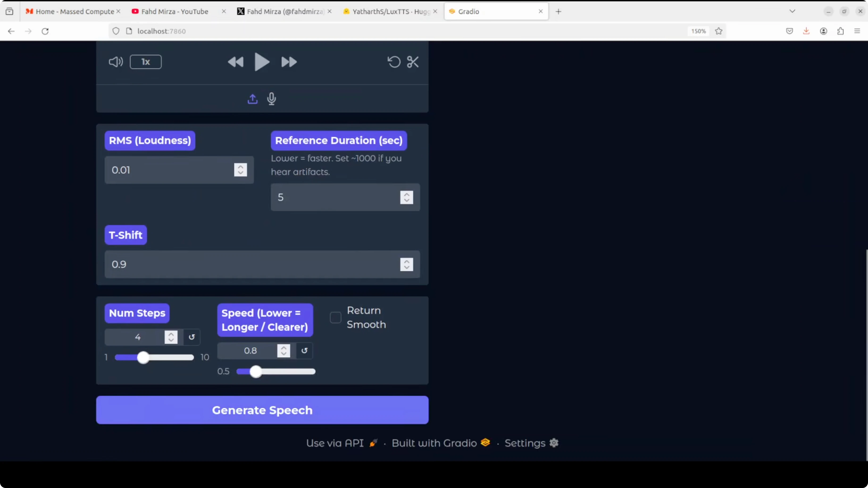Reset Num Steps with its reset icon

(192, 337)
